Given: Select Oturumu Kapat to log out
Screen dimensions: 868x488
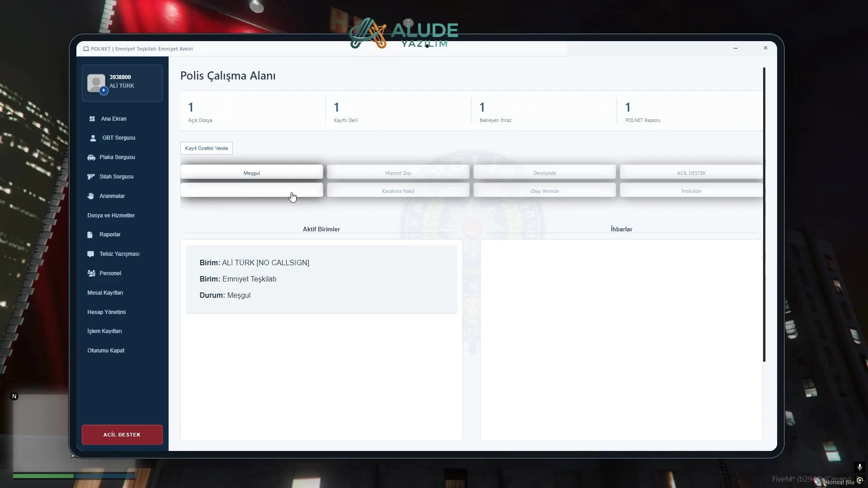Looking at the screenshot, I should click(106, 351).
